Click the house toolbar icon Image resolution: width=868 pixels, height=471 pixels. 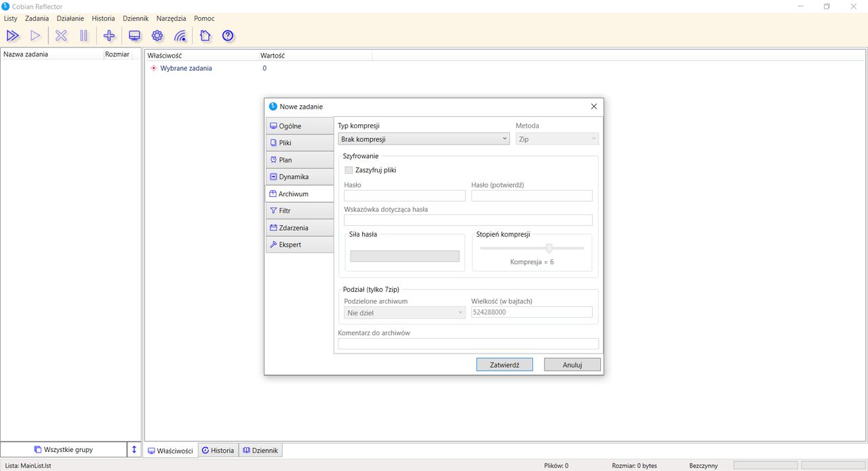205,35
